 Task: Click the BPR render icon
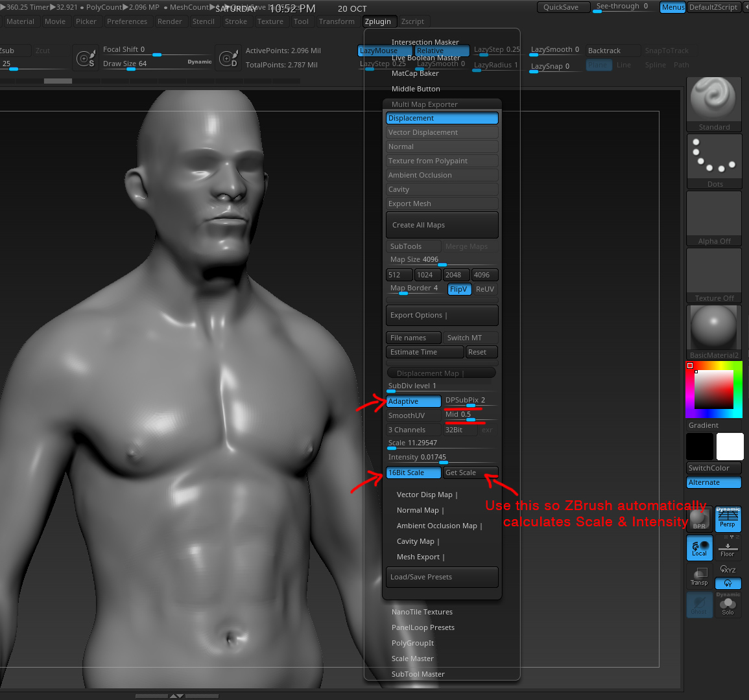click(x=700, y=519)
